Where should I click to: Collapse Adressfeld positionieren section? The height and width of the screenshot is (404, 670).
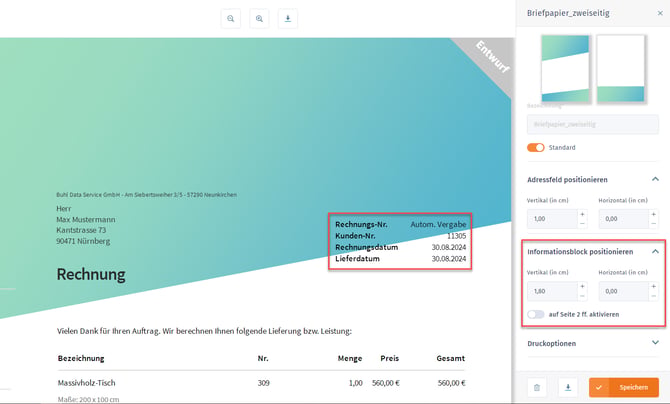(655, 179)
